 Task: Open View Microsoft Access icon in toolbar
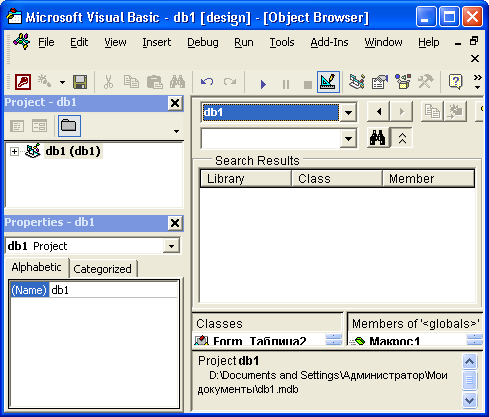(23, 82)
